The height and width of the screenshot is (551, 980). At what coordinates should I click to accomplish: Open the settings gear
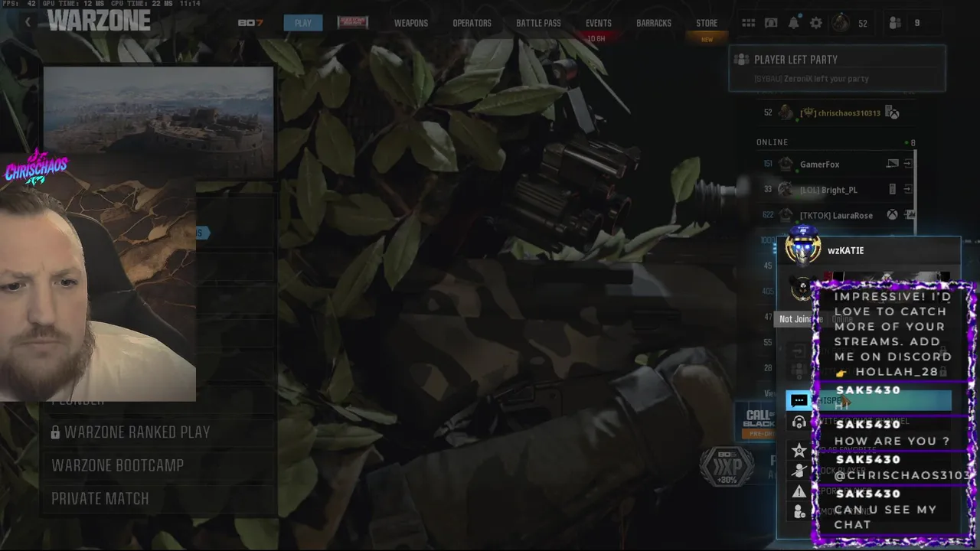[x=816, y=23]
